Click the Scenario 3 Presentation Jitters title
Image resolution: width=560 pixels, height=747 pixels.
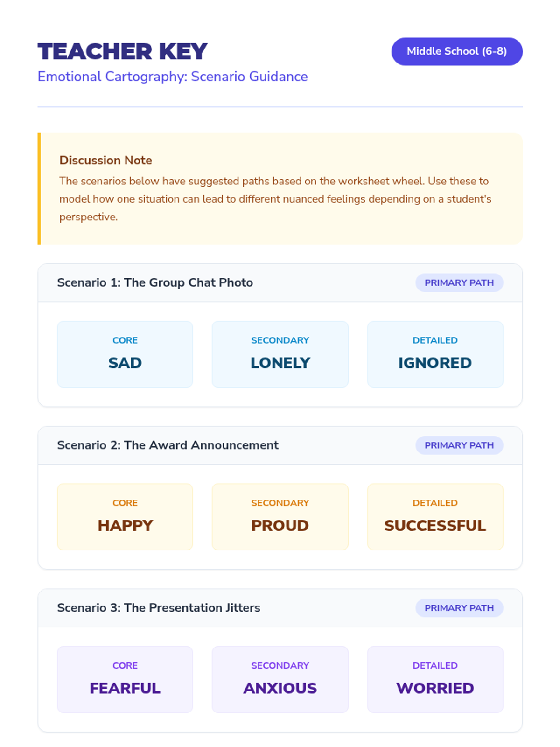click(x=159, y=607)
